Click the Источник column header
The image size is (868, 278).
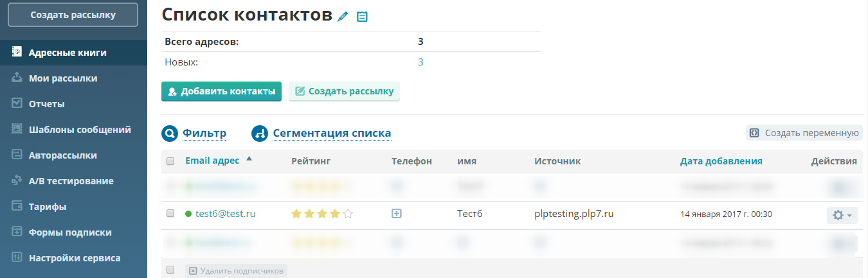point(557,161)
